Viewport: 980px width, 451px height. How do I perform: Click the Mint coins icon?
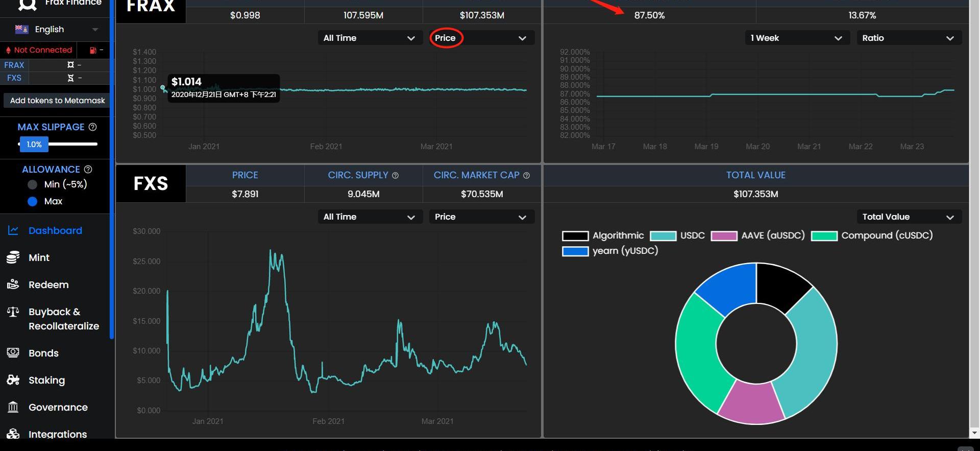tap(13, 257)
